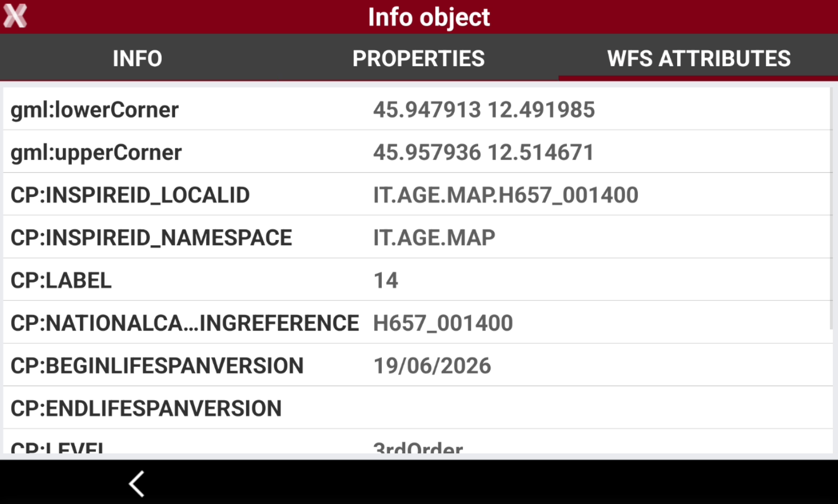Click the date value 19/06/2026
The width and height of the screenshot is (838, 504).
point(432,366)
